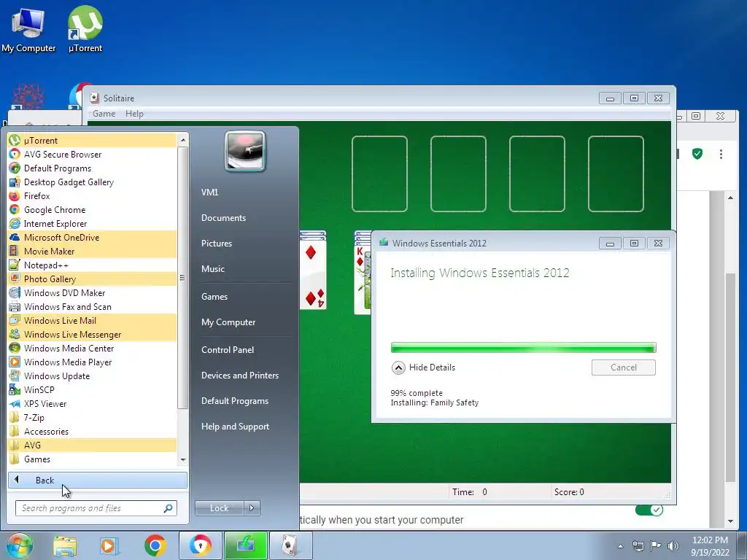The width and height of the screenshot is (747, 560).
Task: Open the VM1 user folder
Action: [x=209, y=192]
